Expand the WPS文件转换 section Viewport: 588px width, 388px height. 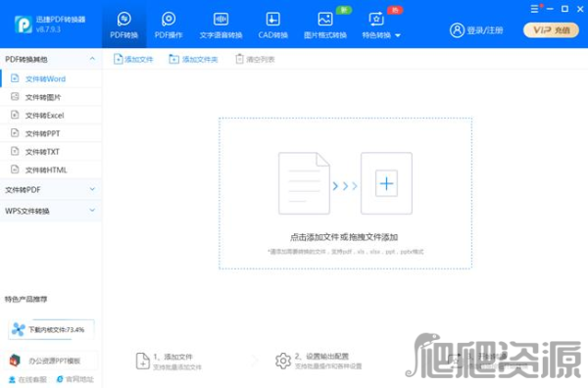51,211
